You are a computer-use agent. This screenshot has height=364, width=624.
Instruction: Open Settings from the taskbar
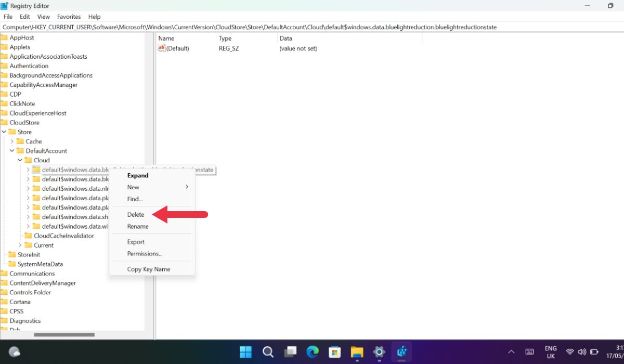379,352
